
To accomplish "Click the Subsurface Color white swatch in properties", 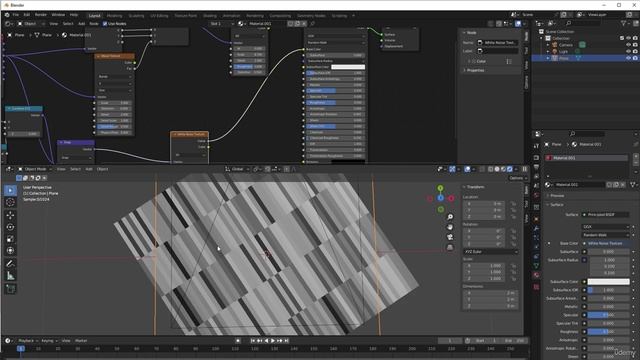I will [608, 282].
